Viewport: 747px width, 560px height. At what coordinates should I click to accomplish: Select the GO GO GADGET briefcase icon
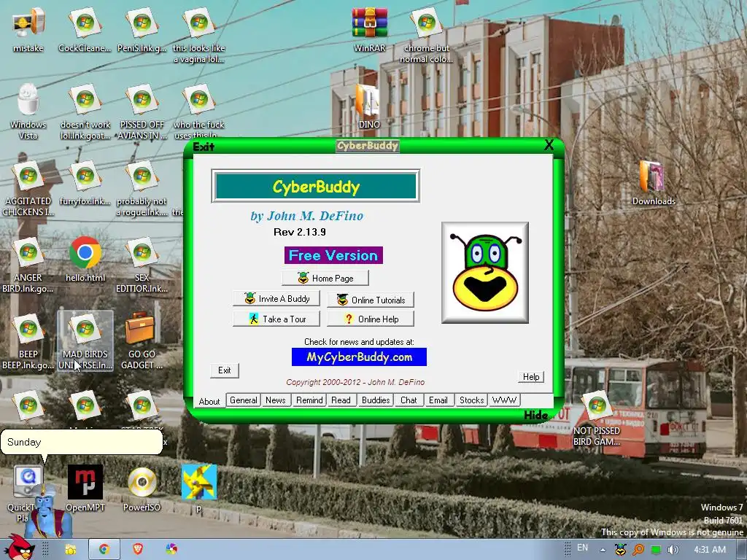142,341
